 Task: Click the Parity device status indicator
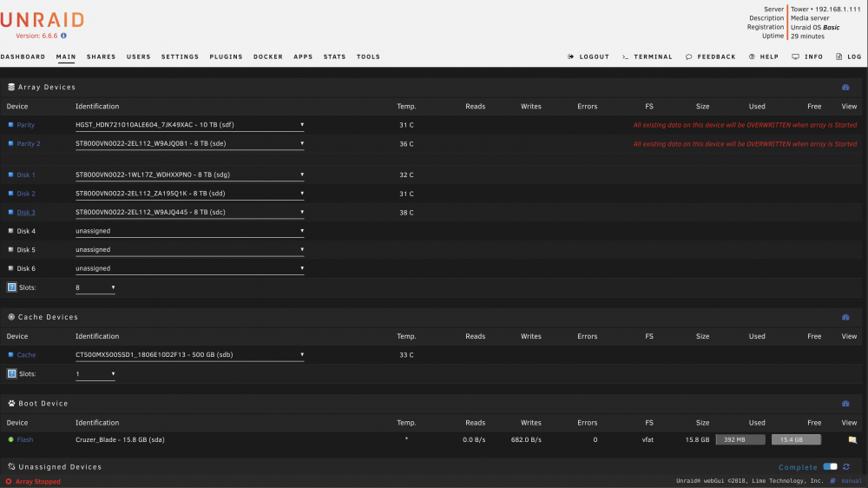(10, 125)
